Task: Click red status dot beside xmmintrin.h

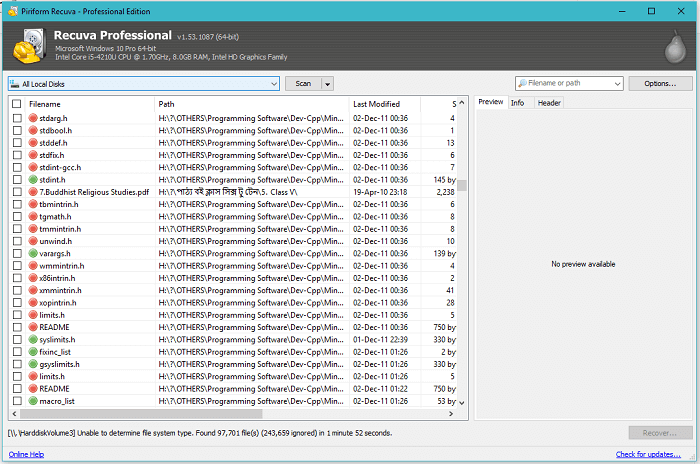Action: pyautogui.click(x=33, y=290)
